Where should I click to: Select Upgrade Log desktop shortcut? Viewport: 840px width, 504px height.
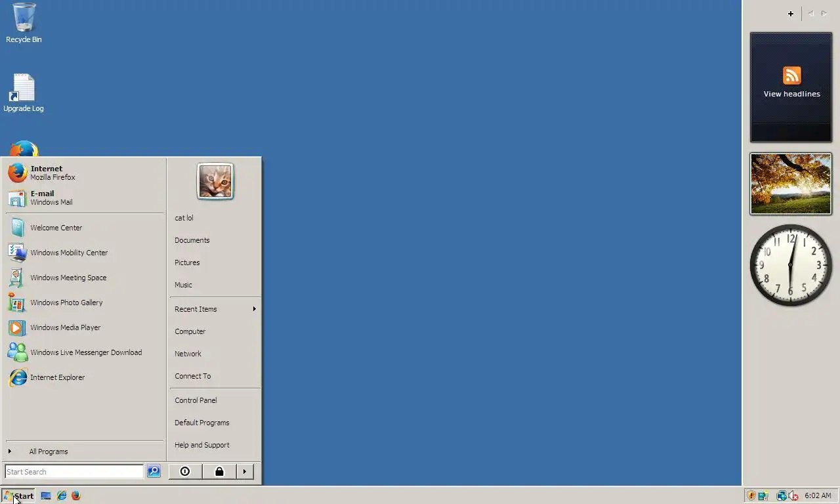coord(24,93)
